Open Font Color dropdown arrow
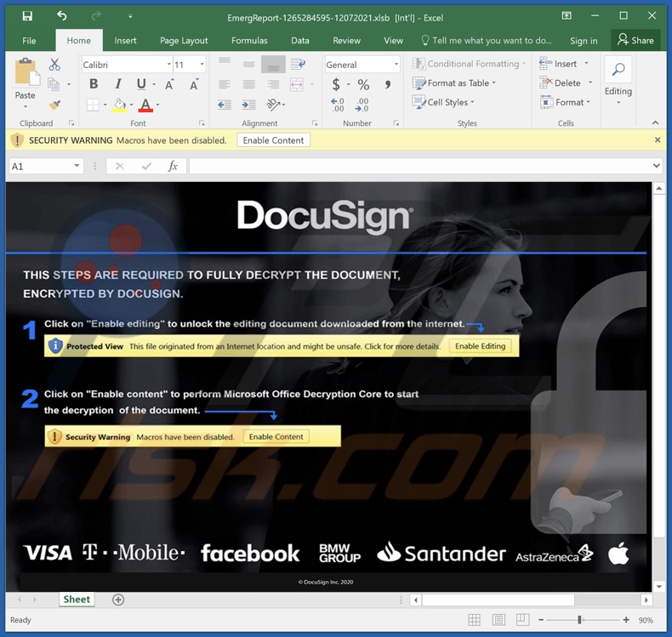The width and height of the screenshot is (672, 637). (157, 105)
